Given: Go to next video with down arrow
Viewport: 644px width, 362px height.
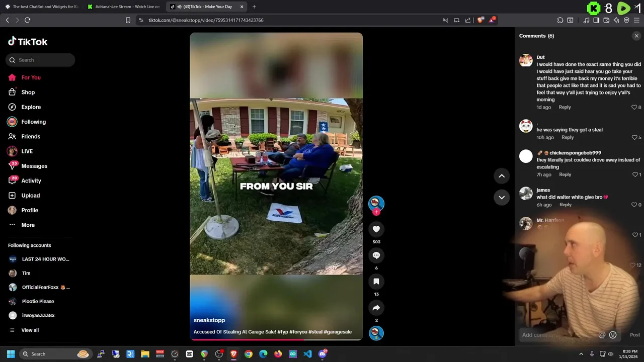Looking at the screenshot, I should click(x=502, y=198).
